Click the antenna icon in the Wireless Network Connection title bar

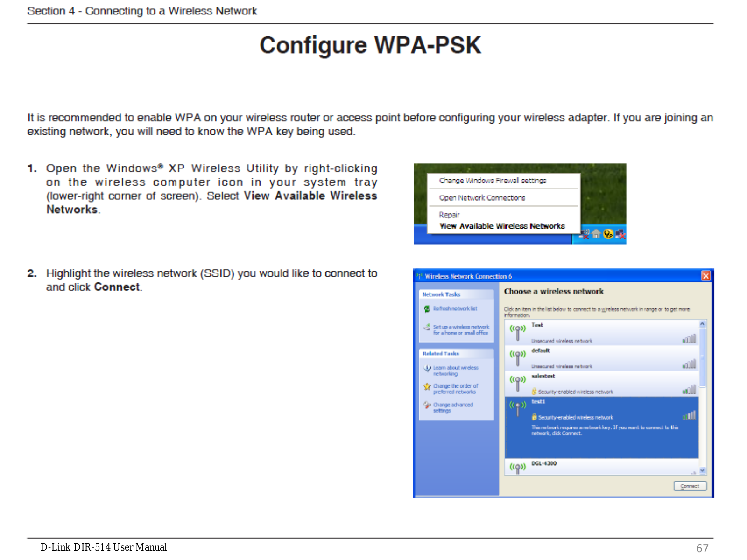point(419,276)
